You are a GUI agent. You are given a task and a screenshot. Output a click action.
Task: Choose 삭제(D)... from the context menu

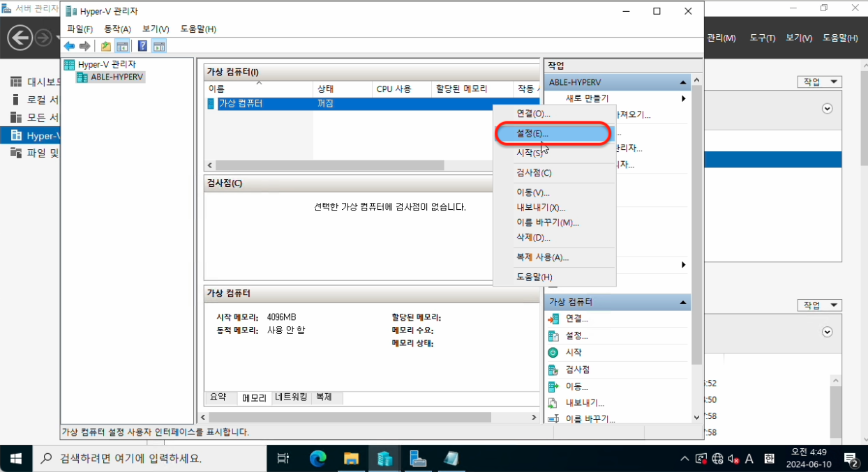pos(554,238)
